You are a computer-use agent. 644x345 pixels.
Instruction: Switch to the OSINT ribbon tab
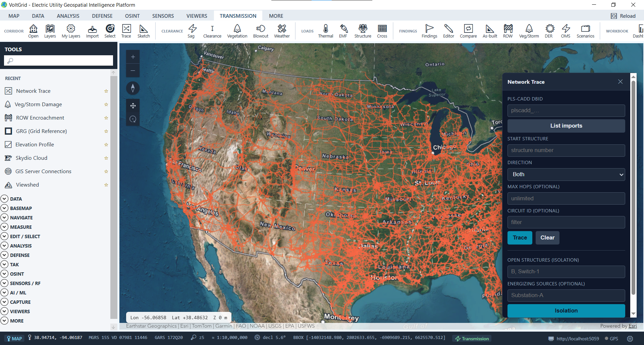(x=132, y=16)
